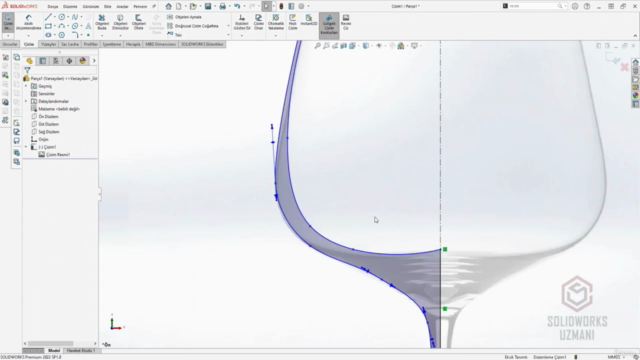Switch to the MBD Dimensions tab
The image size is (640, 360).
pos(160,44)
